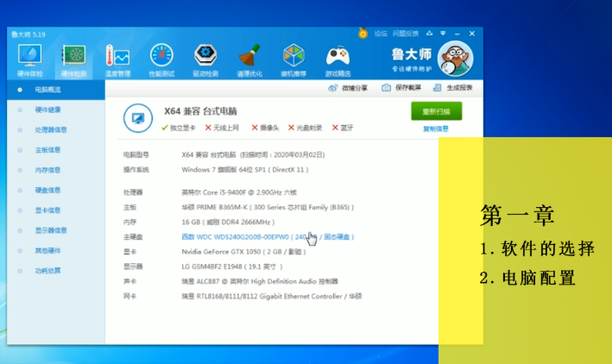This screenshot has width=612, height=364.
Task: Click the Windows 7 operating system text
Action: 245,170
